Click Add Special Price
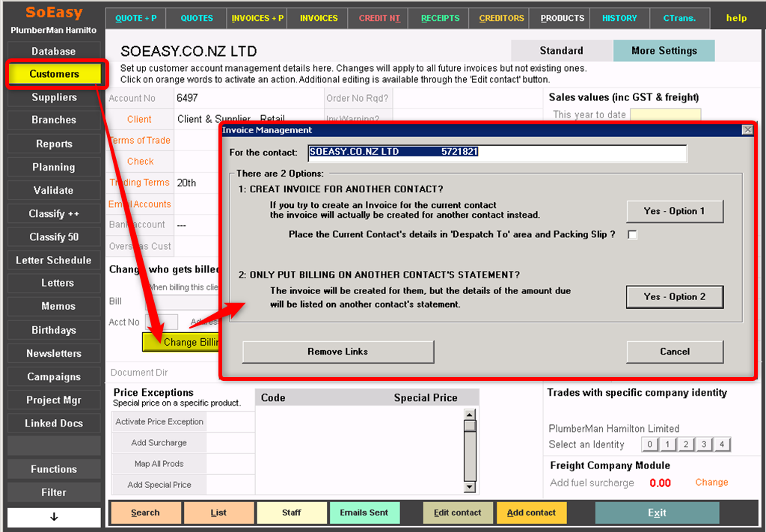The width and height of the screenshot is (766, 532). 159,485
